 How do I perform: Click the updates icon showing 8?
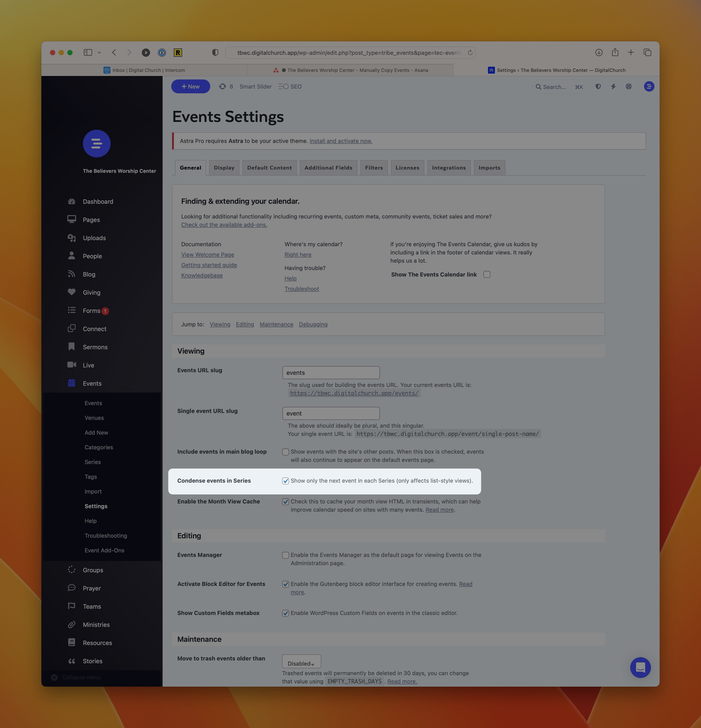[226, 87]
